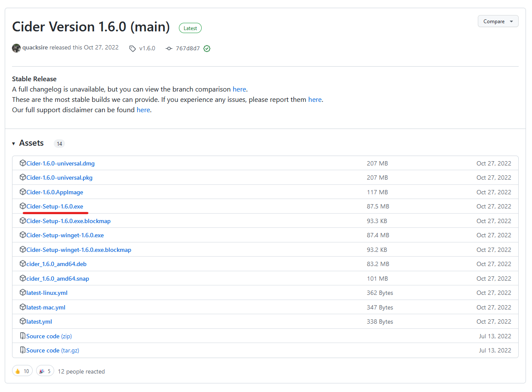Viewport: 532px width, 392px height.
Task: Click the tag icon beside v1.6.0
Action: [x=132, y=49]
